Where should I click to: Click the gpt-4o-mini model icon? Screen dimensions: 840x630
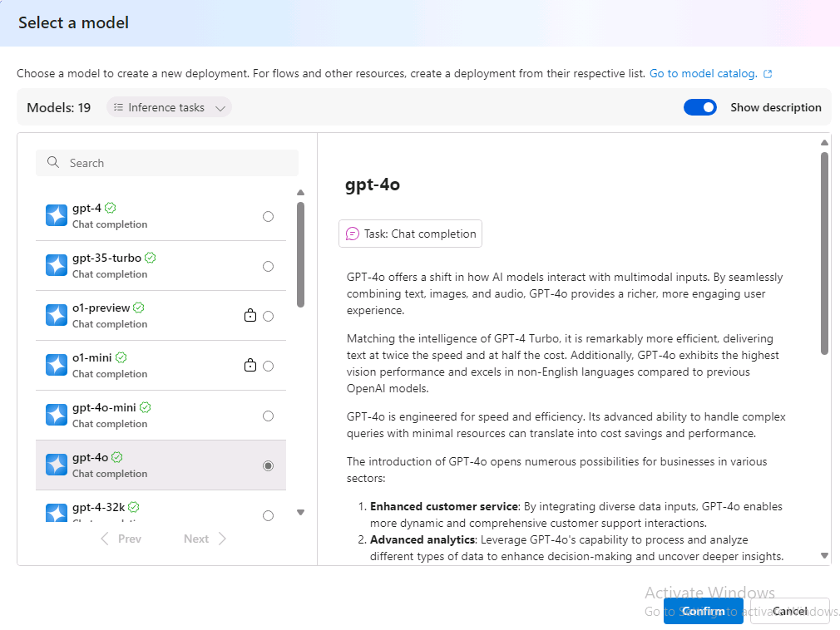pos(57,415)
